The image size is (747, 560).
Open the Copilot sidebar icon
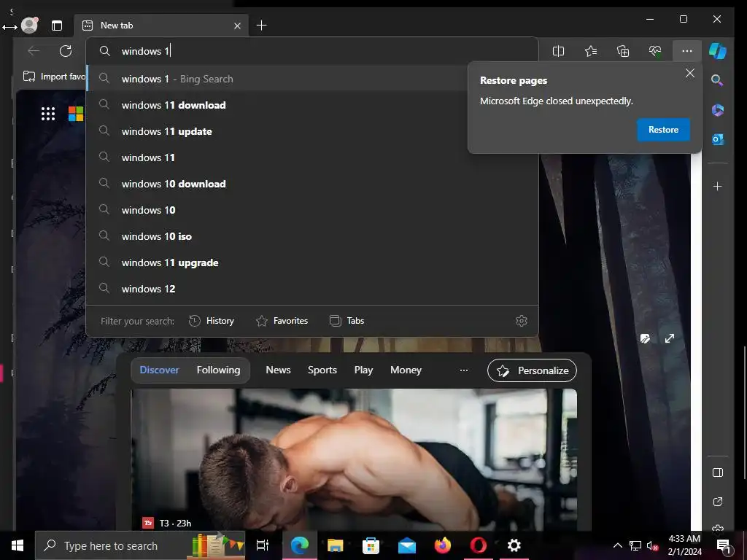(718, 51)
